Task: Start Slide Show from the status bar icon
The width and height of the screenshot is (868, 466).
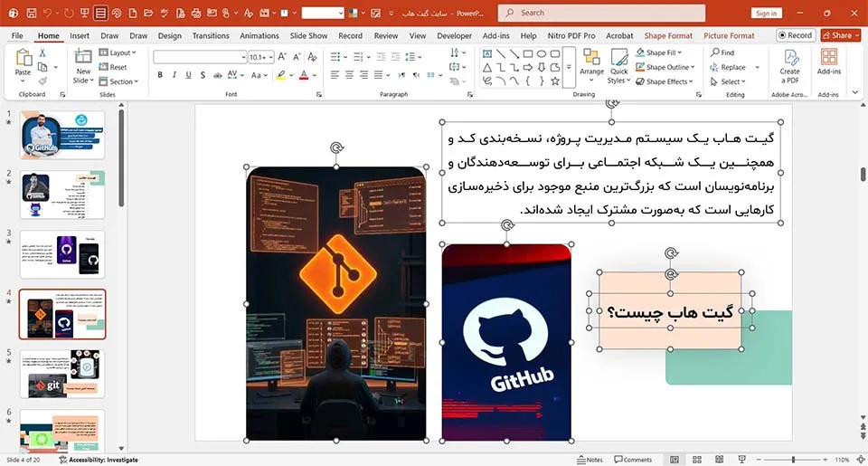Action: pyautogui.click(x=741, y=460)
